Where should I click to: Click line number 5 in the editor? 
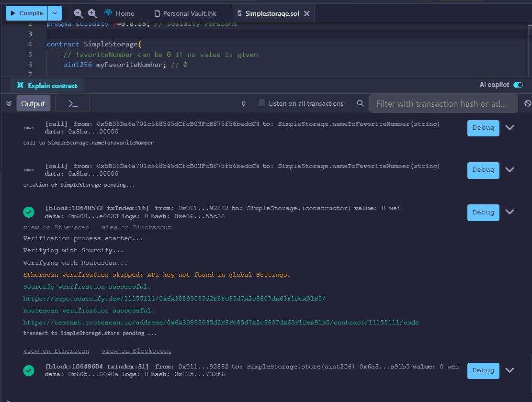(30, 54)
